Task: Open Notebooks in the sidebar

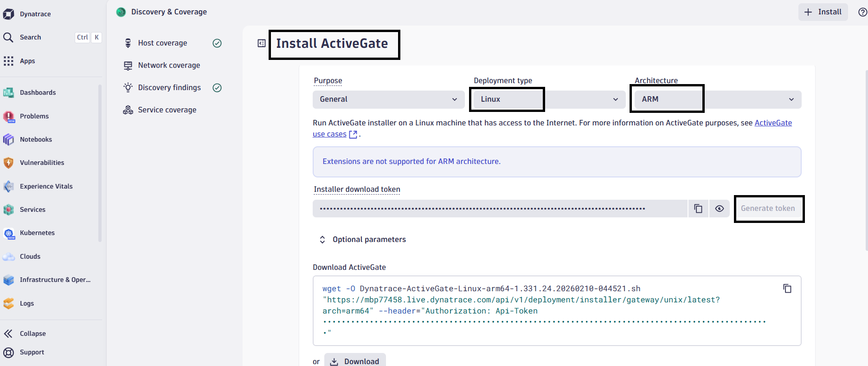Action: click(36, 139)
